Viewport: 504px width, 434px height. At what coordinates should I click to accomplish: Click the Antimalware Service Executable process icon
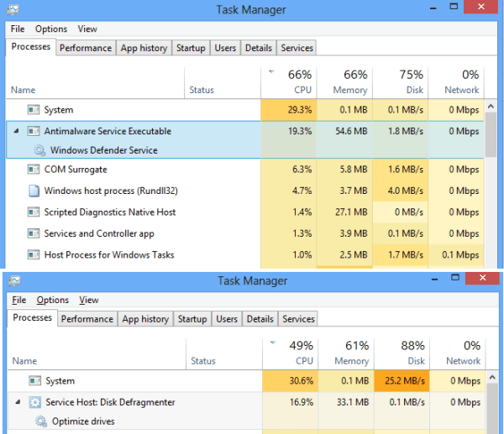pos(34,131)
